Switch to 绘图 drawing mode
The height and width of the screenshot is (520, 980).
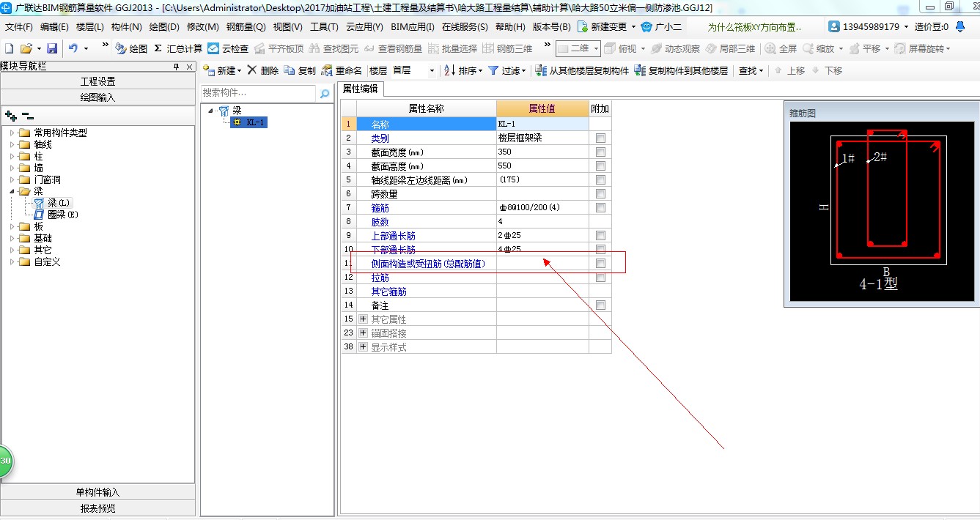click(x=131, y=48)
